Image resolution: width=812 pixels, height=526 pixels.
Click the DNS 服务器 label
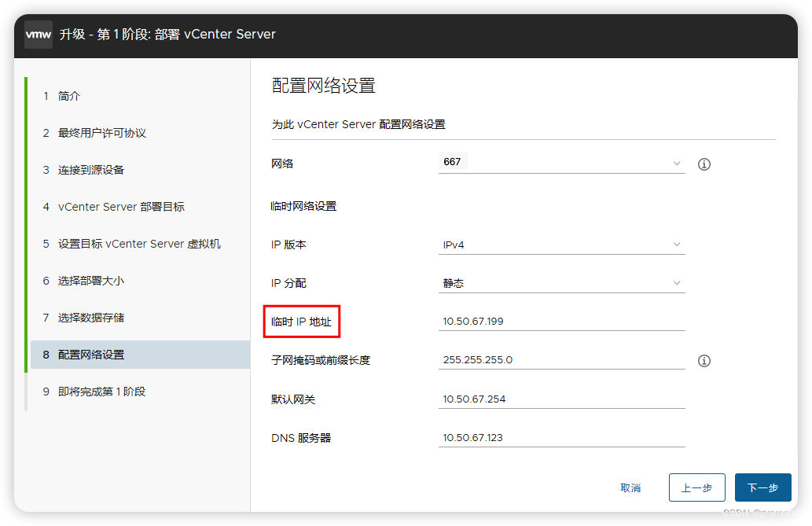pos(301,438)
